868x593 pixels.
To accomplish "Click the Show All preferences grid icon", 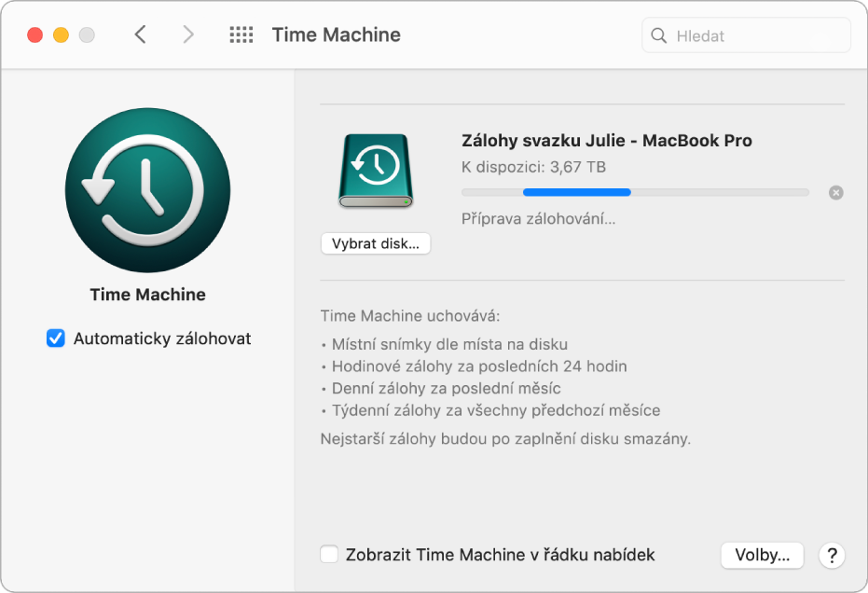I will point(241,34).
